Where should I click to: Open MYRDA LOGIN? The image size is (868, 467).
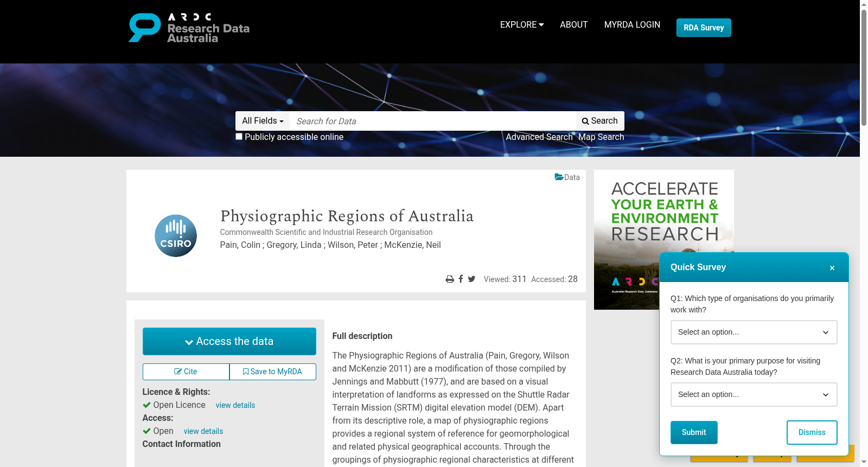pyautogui.click(x=632, y=25)
